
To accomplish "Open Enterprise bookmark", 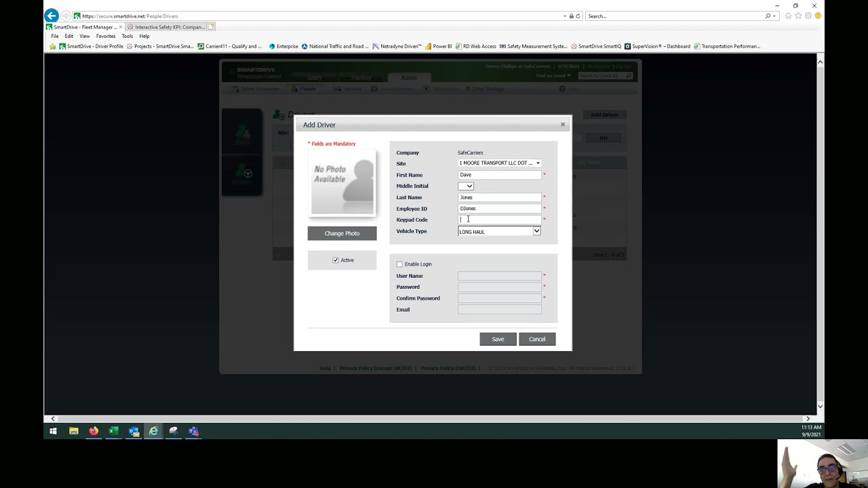I will [283, 46].
